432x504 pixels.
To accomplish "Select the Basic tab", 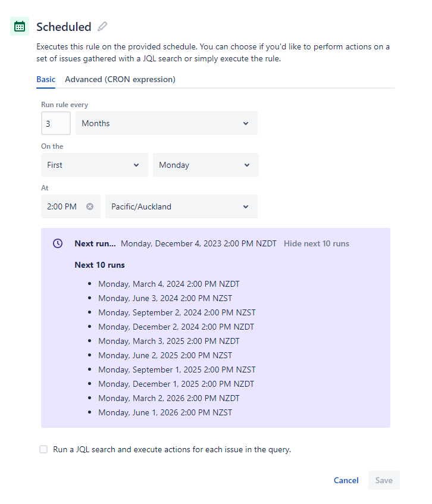I will click(46, 79).
